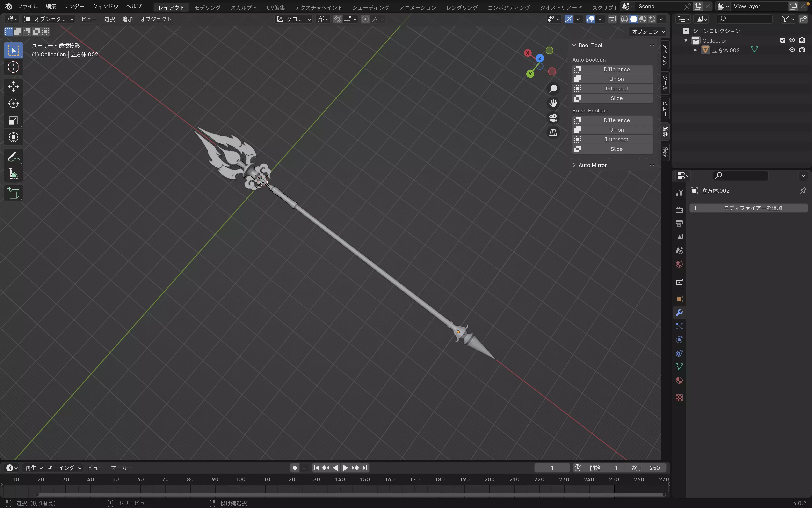Disable 立方体.002 in renders camera icon
The image size is (812, 508).
(802, 50)
